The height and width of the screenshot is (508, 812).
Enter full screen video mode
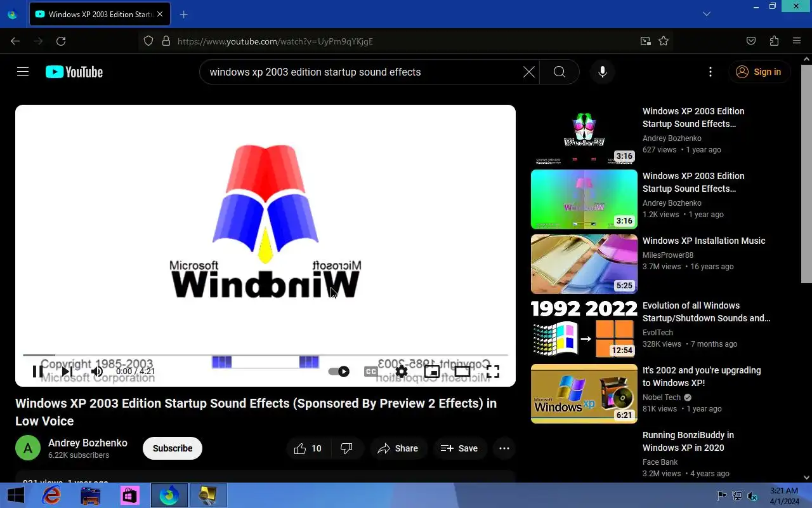pyautogui.click(x=493, y=371)
